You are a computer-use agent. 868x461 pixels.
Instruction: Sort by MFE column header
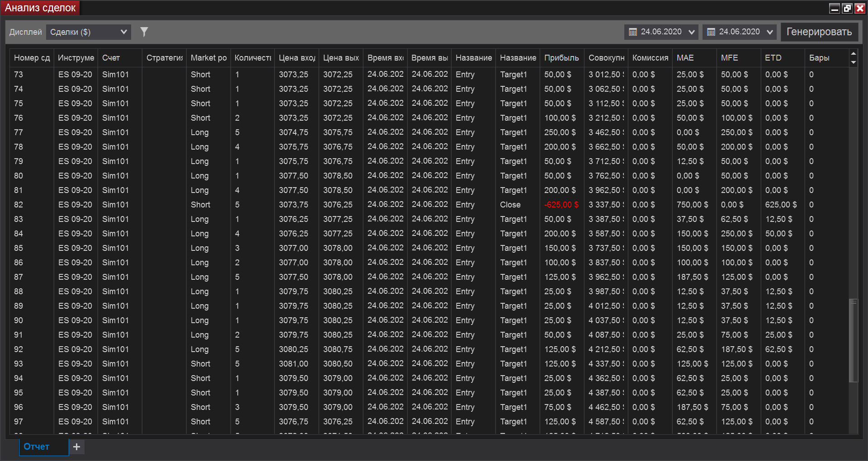tap(739, 58)
